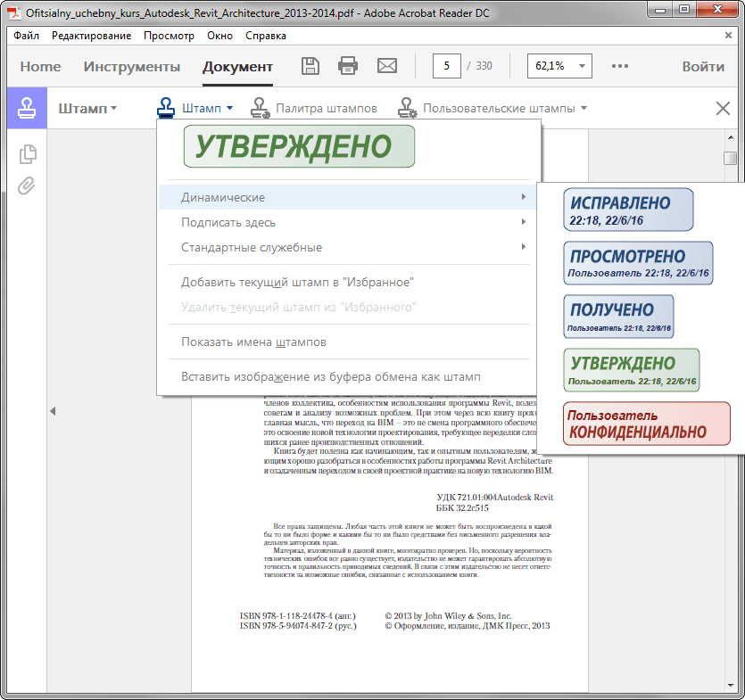Click the page number field showing 5

447,66
